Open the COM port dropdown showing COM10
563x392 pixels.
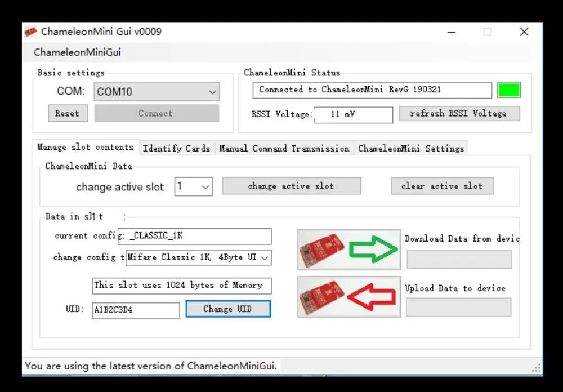coord(157,92)
